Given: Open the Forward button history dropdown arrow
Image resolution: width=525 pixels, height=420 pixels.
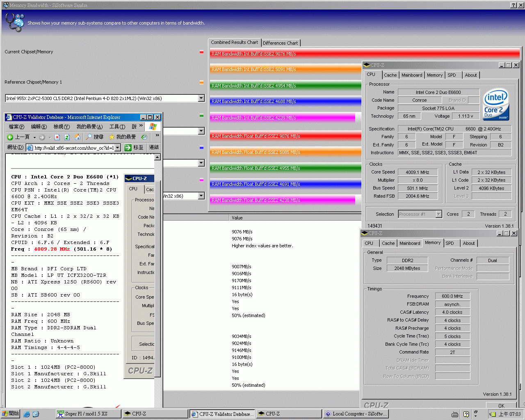Looking at the screenshot, I should coord(50,137).
